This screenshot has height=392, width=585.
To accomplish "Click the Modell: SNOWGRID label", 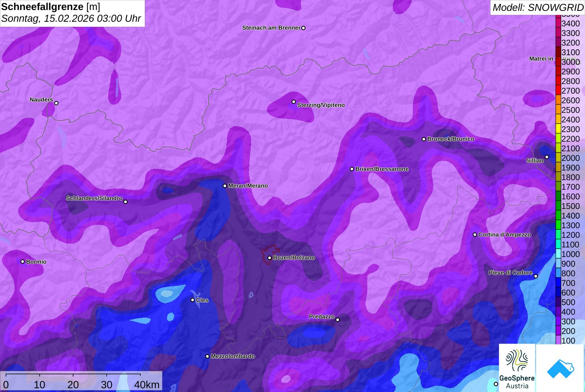I will 538,8.
